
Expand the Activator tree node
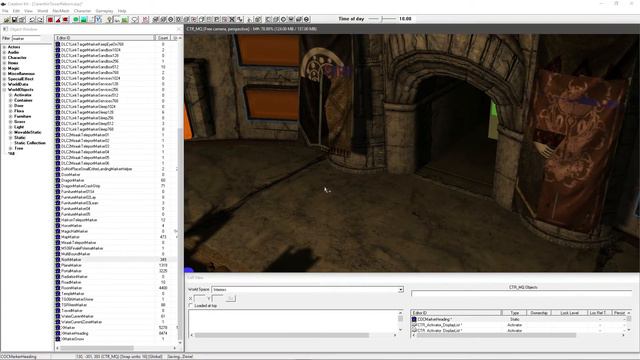tap(11, 95)
